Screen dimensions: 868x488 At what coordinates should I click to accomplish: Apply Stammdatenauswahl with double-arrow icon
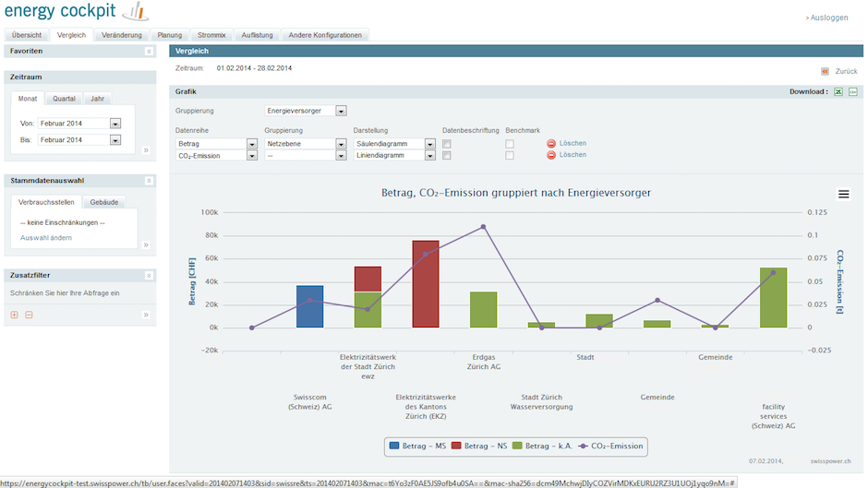[146, 244]
